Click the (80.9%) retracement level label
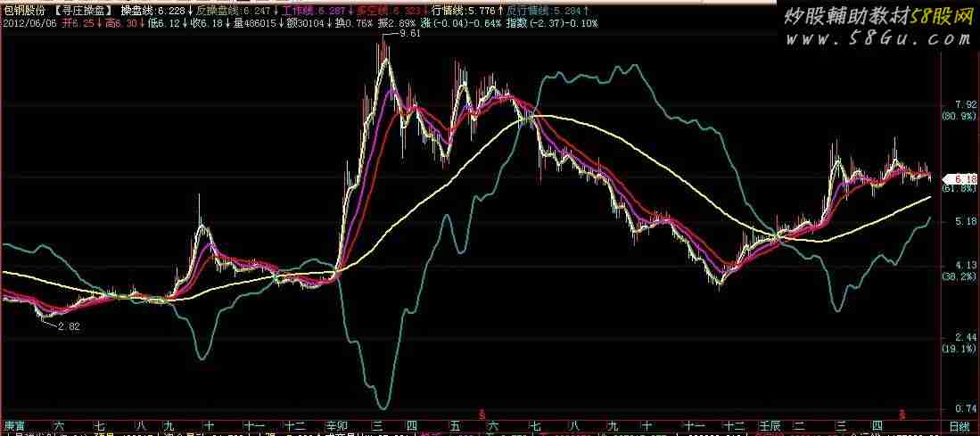 click(x=959, y=116)
